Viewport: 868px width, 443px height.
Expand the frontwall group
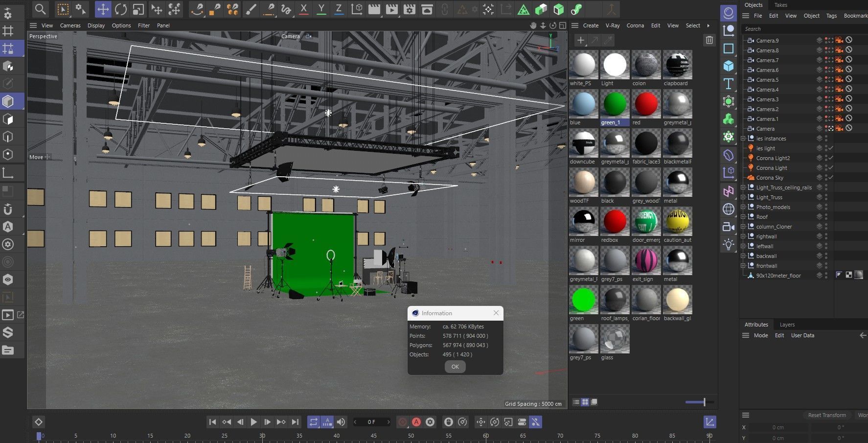point(743,266)
